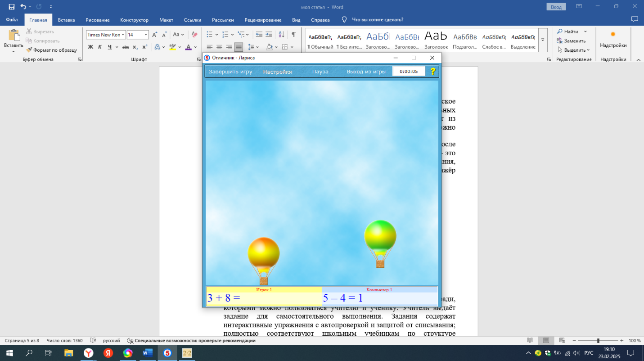The width and height of the screenshot is (644, 361).
Task: Open the Рецензирование ribbon tab
Action: 263,20
